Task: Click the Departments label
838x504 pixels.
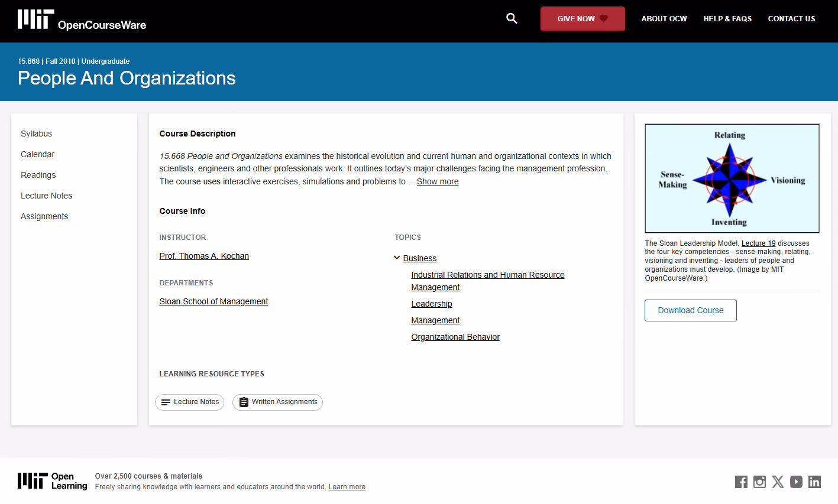Action: pyautogui.click(x=186, y=283)
